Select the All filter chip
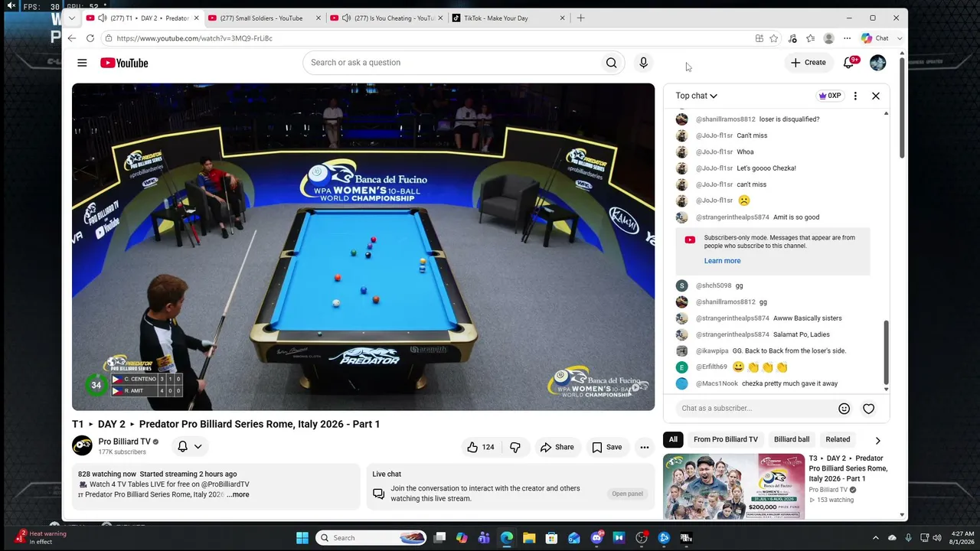The image size is (980, 551). pyautogui.click(x=673, y=439)
